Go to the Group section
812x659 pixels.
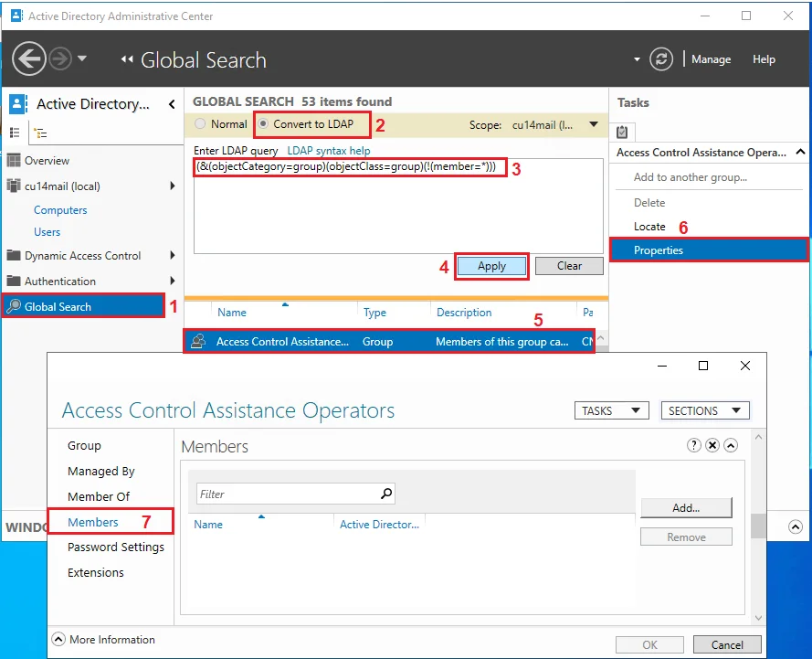click(84, 445)
